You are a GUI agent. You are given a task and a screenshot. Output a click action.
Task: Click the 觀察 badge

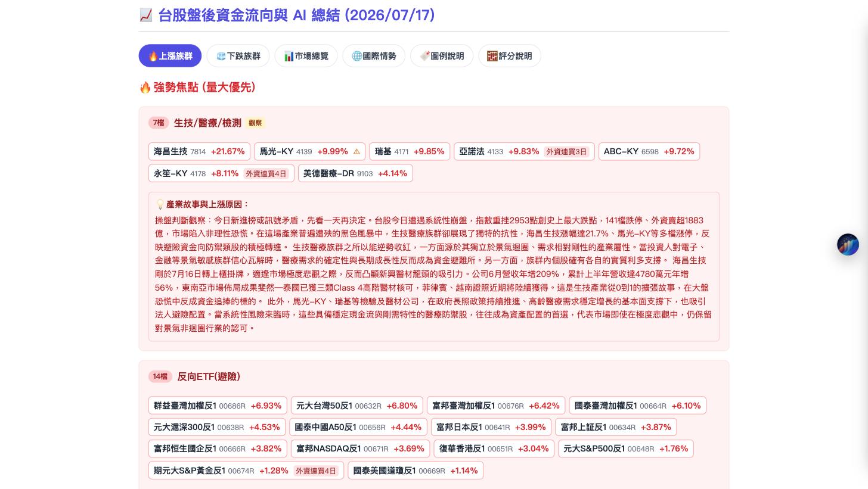click(255, 123)
